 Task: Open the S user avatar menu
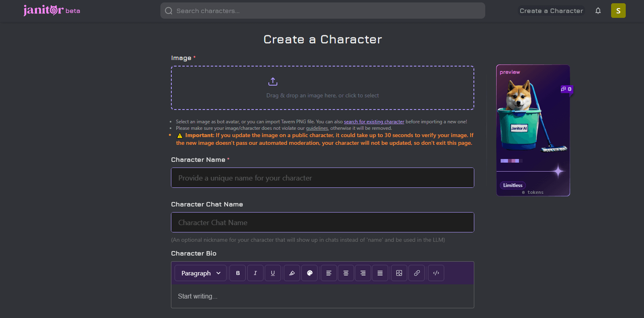click(618, 11)
